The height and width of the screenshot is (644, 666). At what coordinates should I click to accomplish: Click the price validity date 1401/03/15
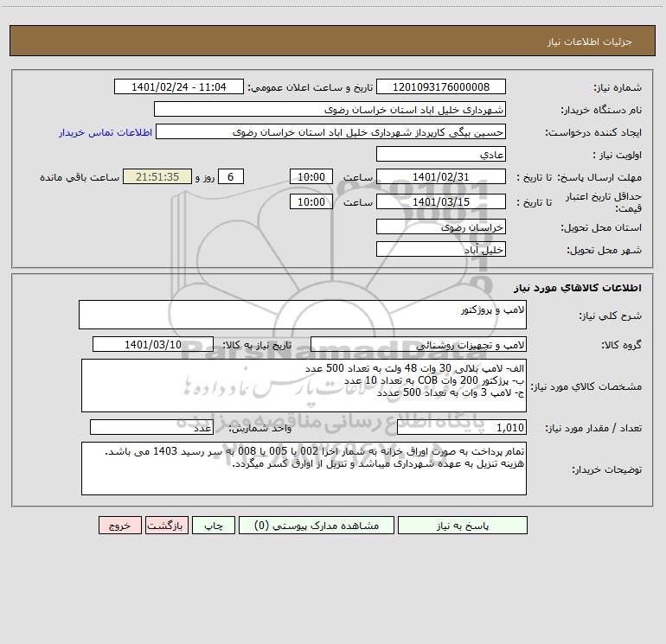pyautogui.click(x=441, y=201)
